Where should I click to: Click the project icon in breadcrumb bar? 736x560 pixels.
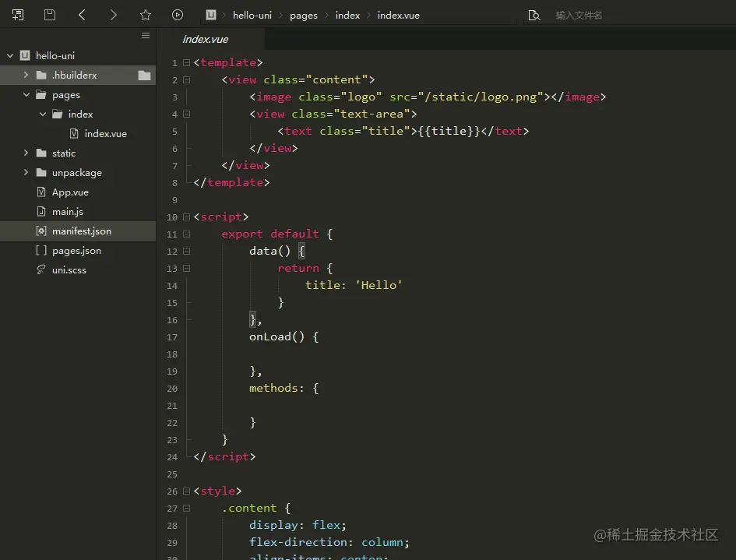coord(211,15)
